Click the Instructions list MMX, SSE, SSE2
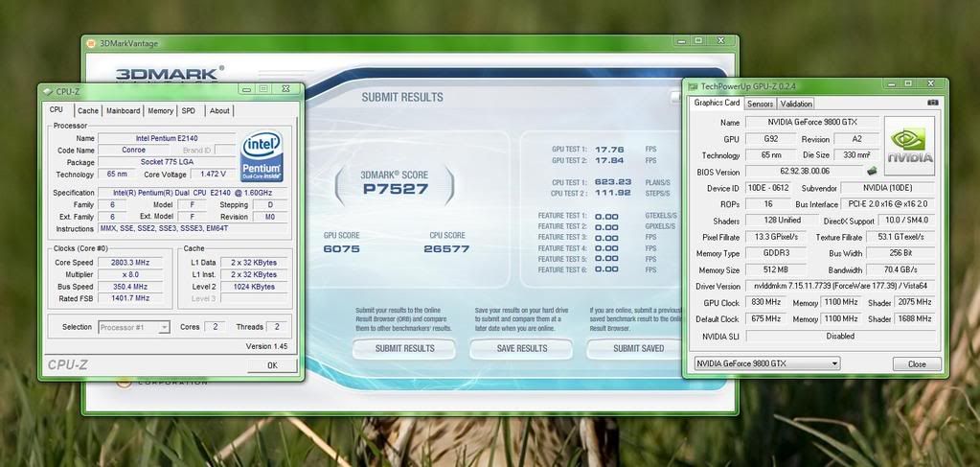This screenshot has width=980, height=467. [194, 228]
